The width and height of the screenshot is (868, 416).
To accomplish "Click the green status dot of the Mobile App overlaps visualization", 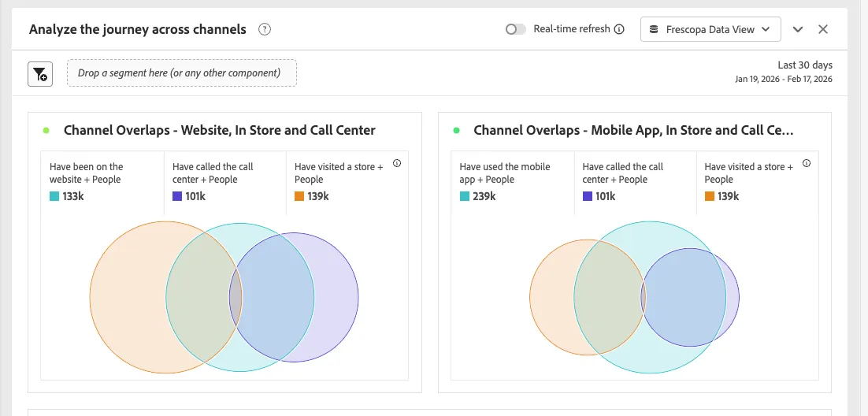I will click(x=456, y=130).
